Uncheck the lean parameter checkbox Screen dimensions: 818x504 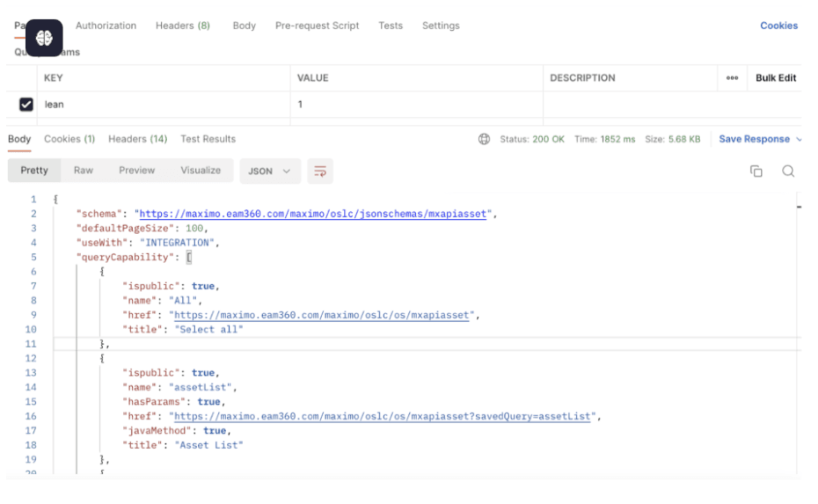(26, 105)
